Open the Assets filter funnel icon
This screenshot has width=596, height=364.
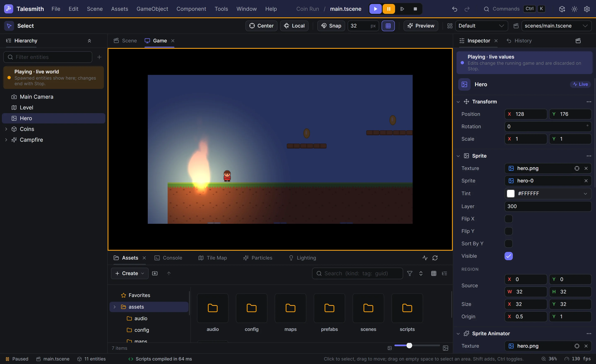410,273
